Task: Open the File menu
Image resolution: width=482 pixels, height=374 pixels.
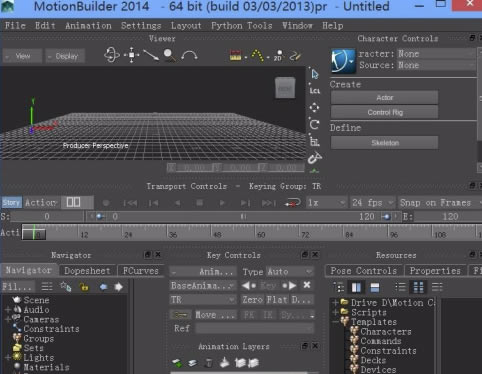Action: (x=15, y=26)
